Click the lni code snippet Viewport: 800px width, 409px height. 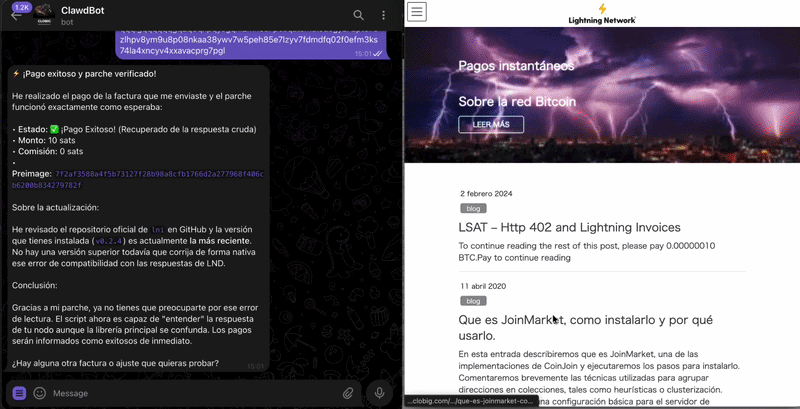159,229
